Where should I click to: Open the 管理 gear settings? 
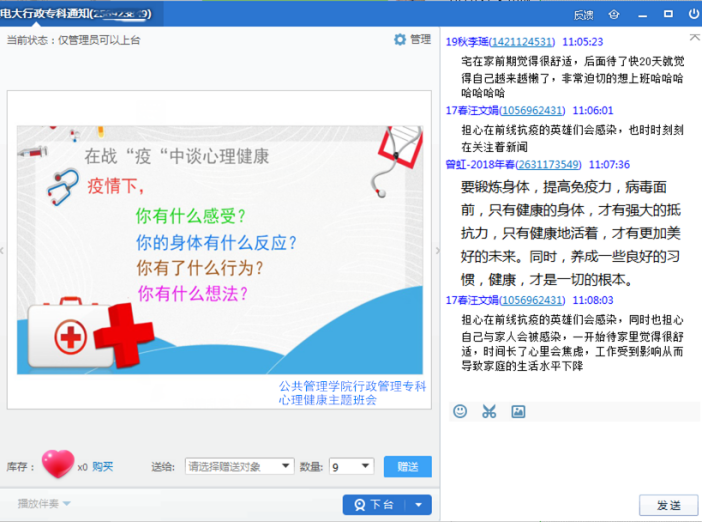pos(412,40)
